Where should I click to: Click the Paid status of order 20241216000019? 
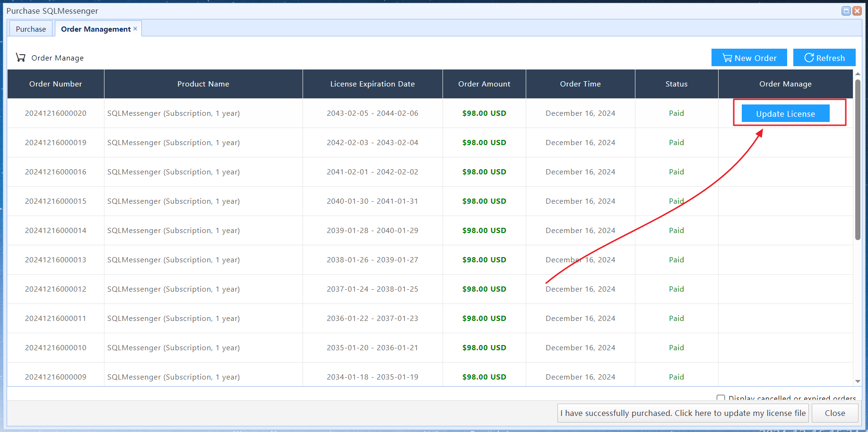coord(677,142)
